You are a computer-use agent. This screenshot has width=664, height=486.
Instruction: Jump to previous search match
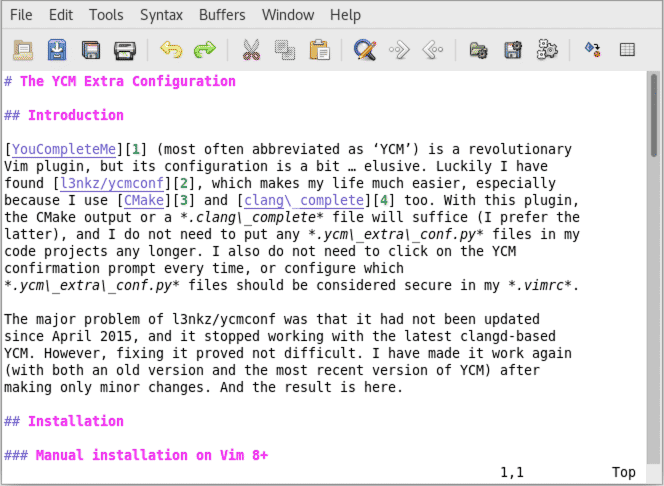coord(432,49)
